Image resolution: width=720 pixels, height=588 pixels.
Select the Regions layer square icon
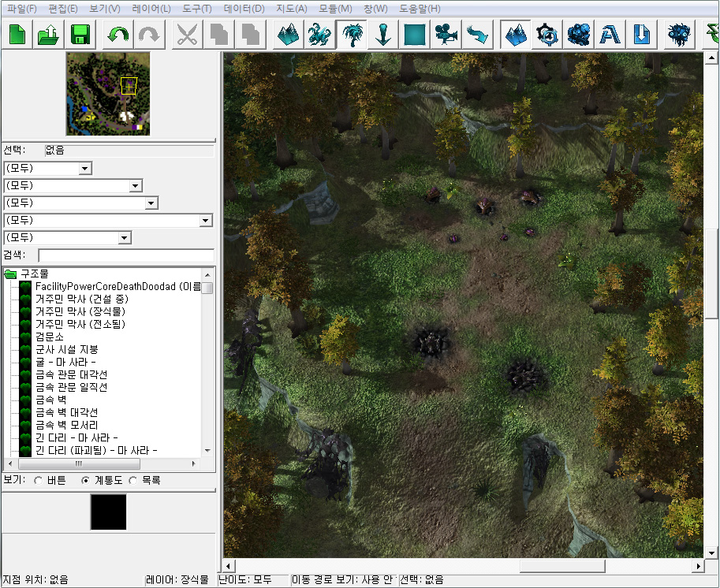click(x=415, y=35)
